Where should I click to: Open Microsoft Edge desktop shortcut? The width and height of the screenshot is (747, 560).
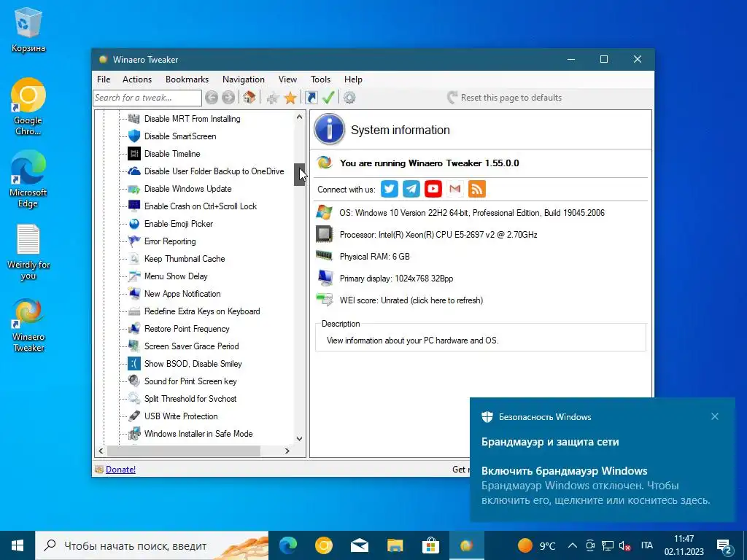[x=28, y=179]
